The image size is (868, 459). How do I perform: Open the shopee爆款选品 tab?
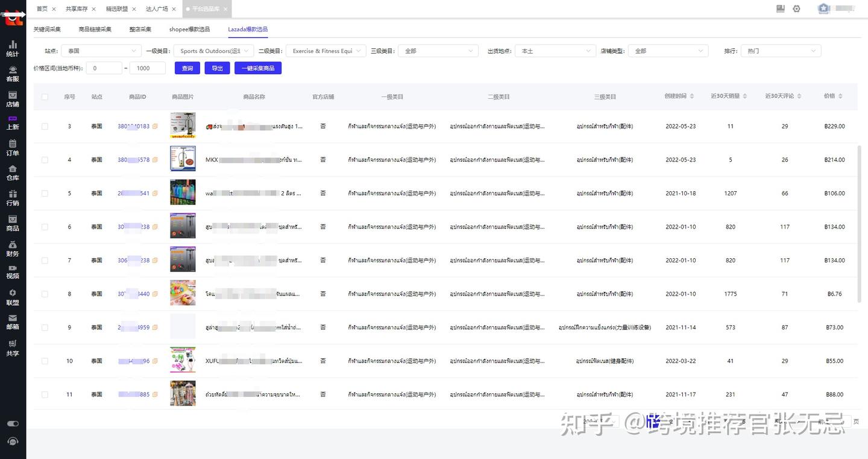189,28
